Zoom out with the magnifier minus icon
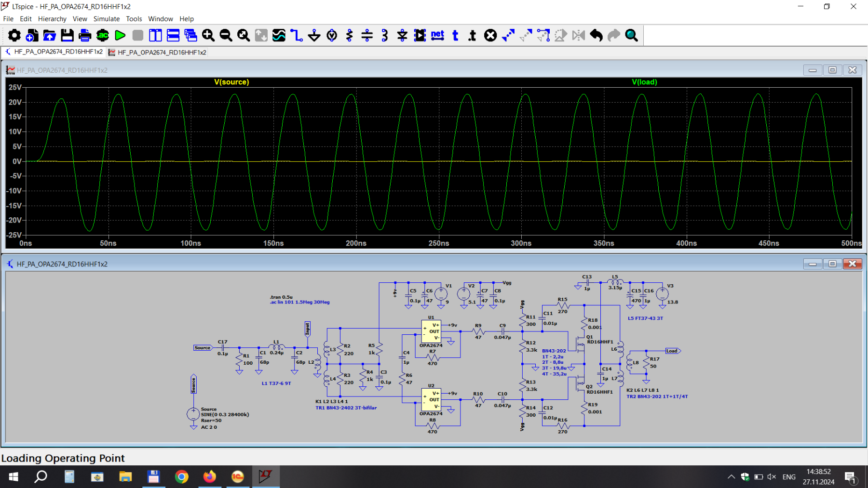This screenshot has height=488, width=868. pyautogui.click(x=226, y=35)
